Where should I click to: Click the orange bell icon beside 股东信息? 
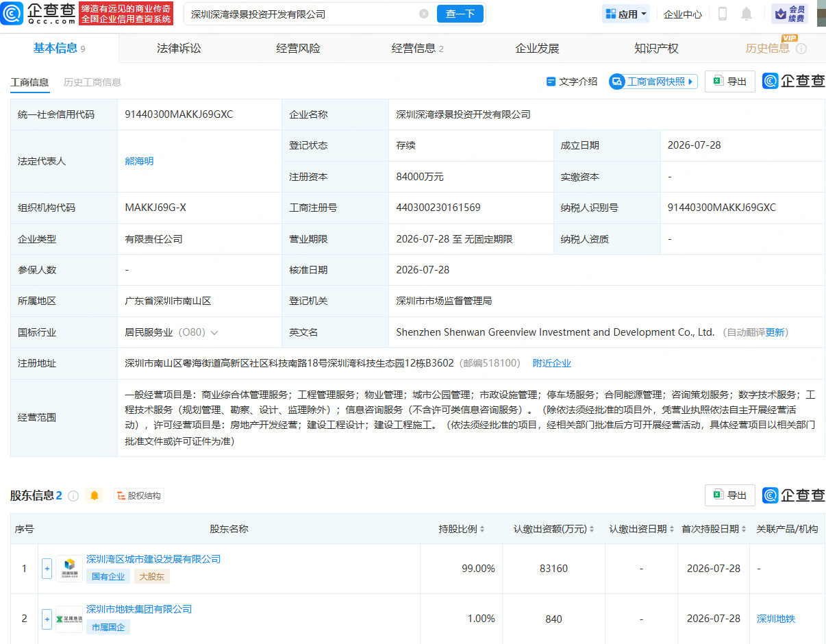point(95,495)
